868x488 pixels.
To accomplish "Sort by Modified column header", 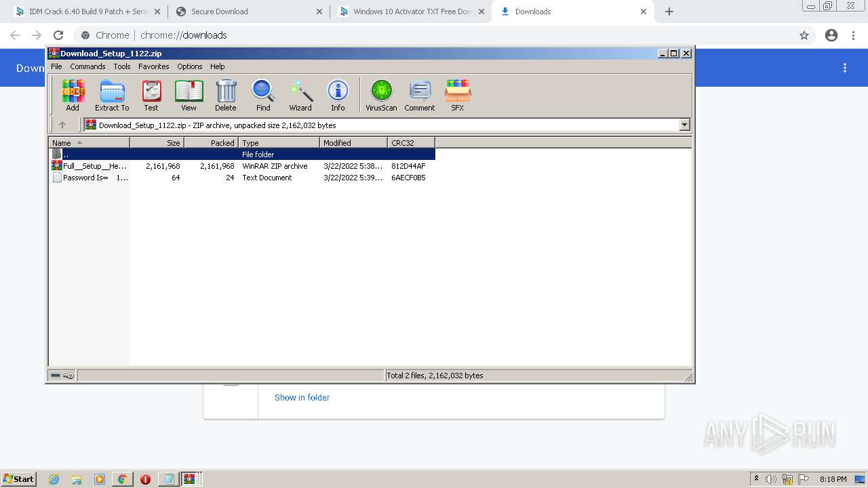I will pyautogui.click(x=353, y=142).
